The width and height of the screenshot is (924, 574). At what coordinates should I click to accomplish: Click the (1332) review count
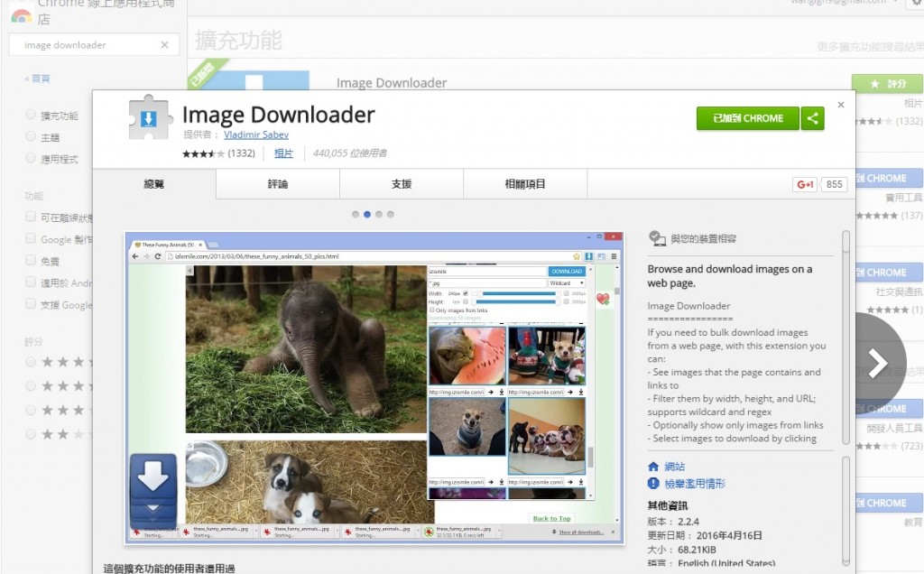241,153
